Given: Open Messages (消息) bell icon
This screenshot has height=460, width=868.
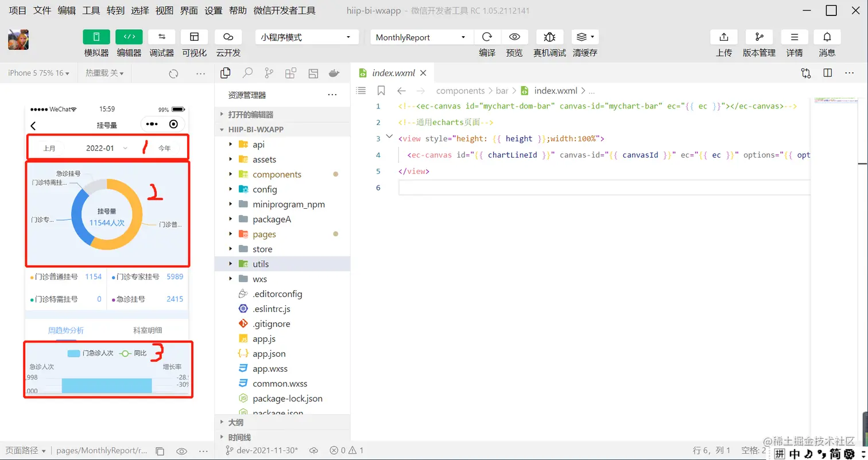Looking at the screenshot, I should (x=827, y=37).
